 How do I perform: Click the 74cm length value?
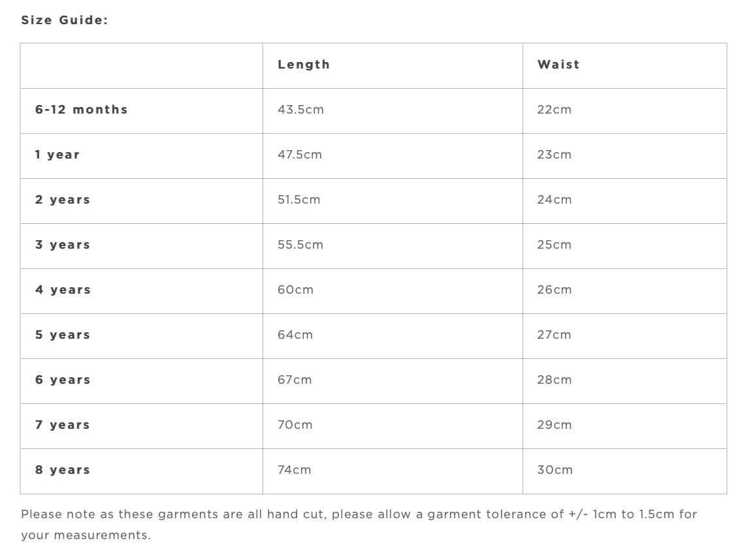tap(295, 470)
